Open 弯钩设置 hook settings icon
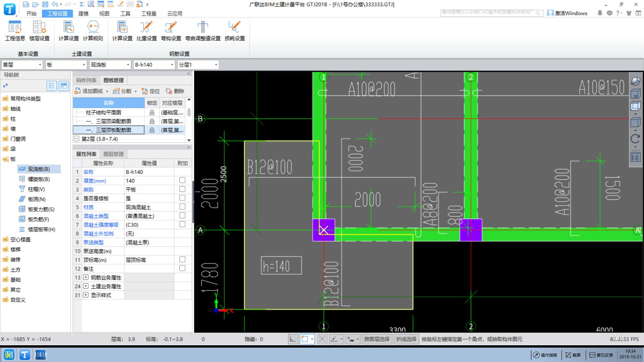This screenshot has width=644, height=362. (x=171, y=31)
